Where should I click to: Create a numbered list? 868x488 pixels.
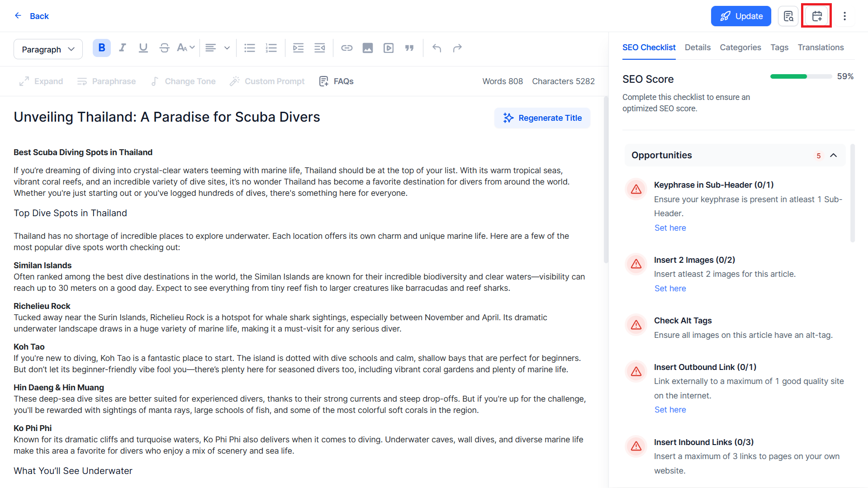(271, 48)
